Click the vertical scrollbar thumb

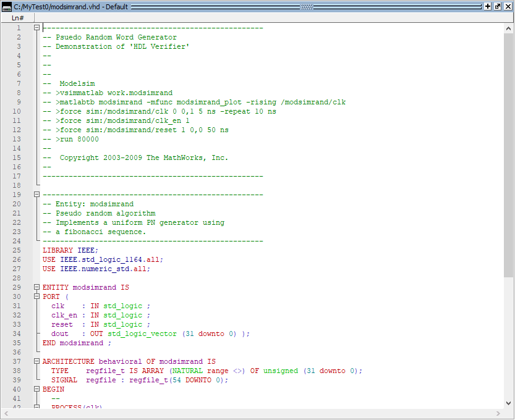point(508,154)
